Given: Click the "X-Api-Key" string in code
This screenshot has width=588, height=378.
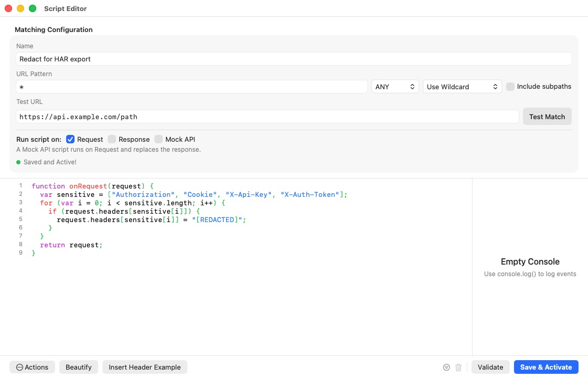Looking at the screenshot, I should (x=249, y=195).
